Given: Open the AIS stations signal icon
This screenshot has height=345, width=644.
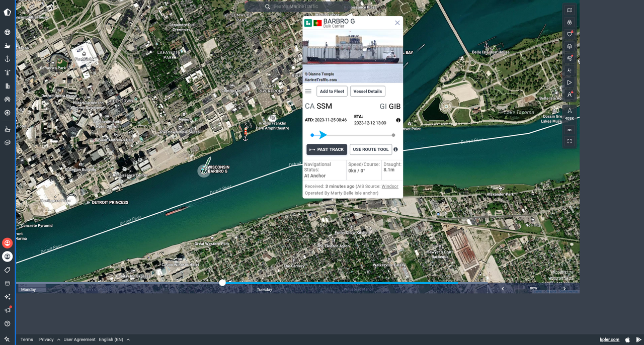Looking at the screenshot, I should [x=8, y=99].
